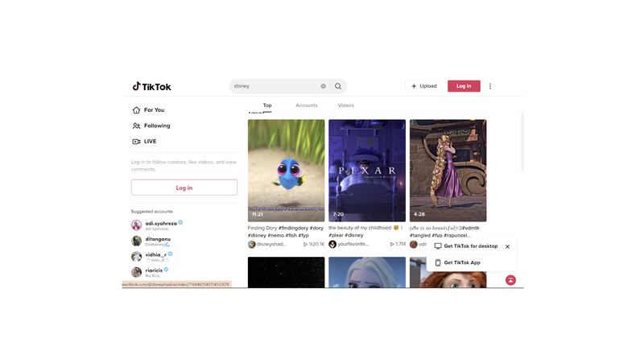Clear the search field with the x icon
Viewport: 644px width, 359px height.
324,86
